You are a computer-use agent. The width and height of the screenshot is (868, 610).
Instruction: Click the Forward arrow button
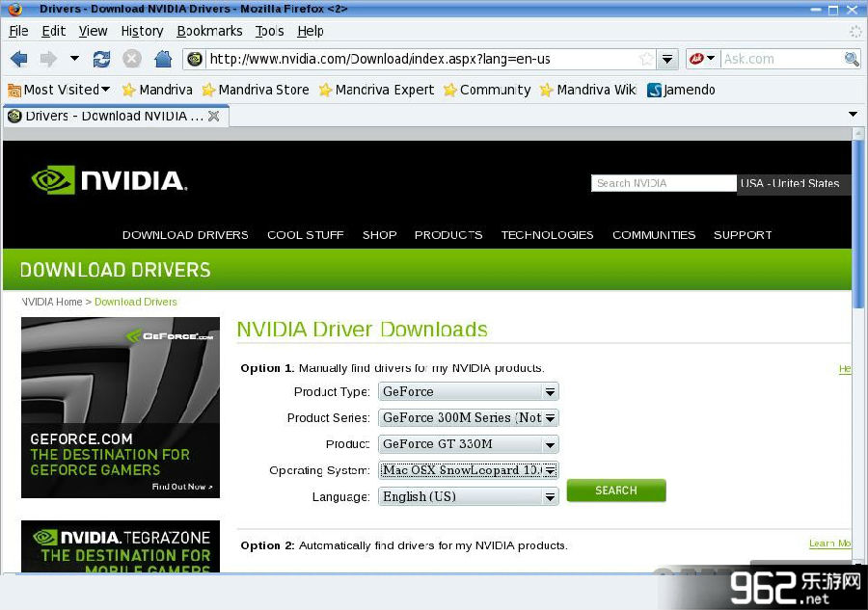[x=49, y=59]
